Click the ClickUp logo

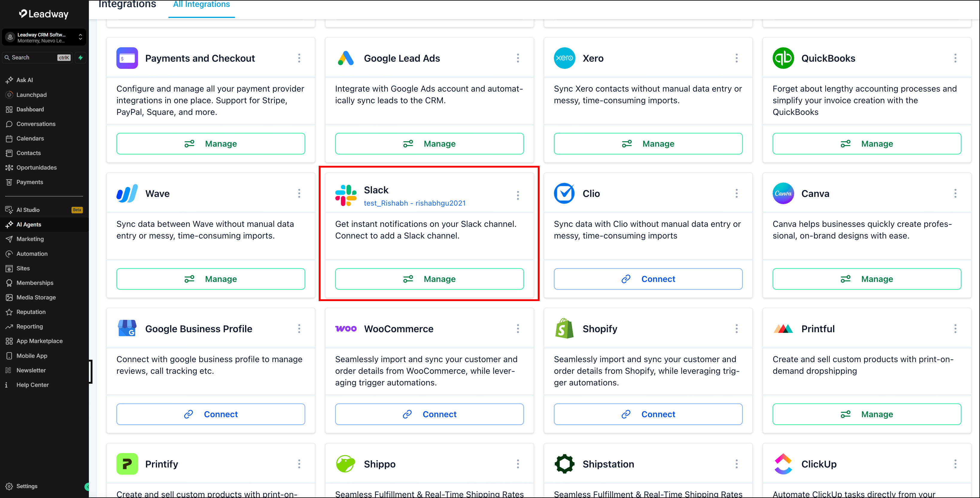783,464
